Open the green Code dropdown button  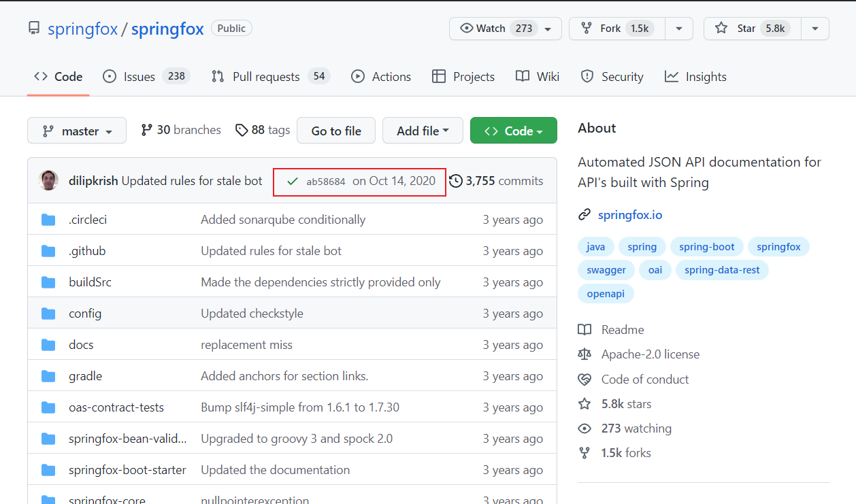(514, 131)
